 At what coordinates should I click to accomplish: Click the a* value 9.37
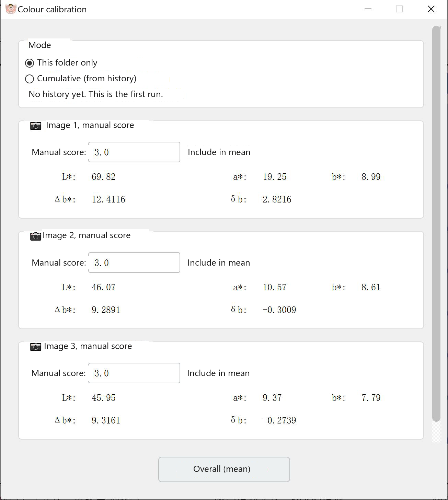(272, 398)
